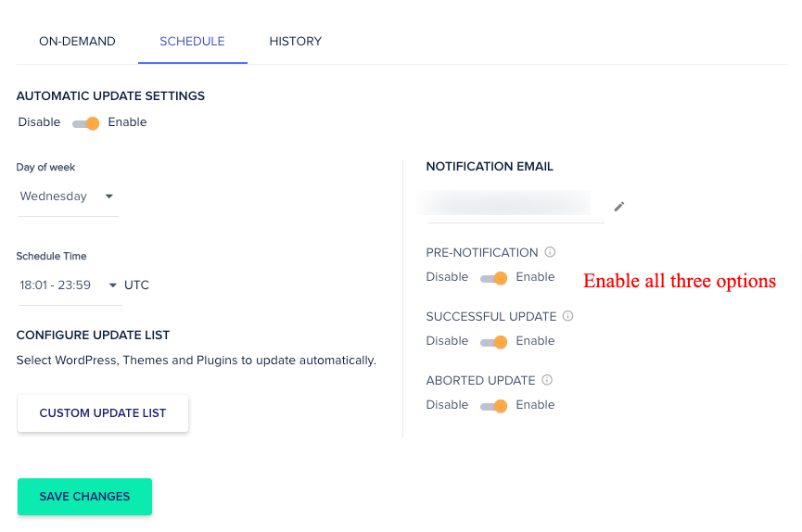Open the Schedule Time dropdown arrow

coord(112,285)
